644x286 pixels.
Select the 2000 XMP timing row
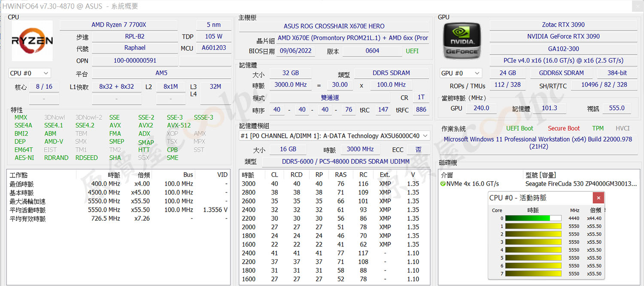tap(334, 227)
